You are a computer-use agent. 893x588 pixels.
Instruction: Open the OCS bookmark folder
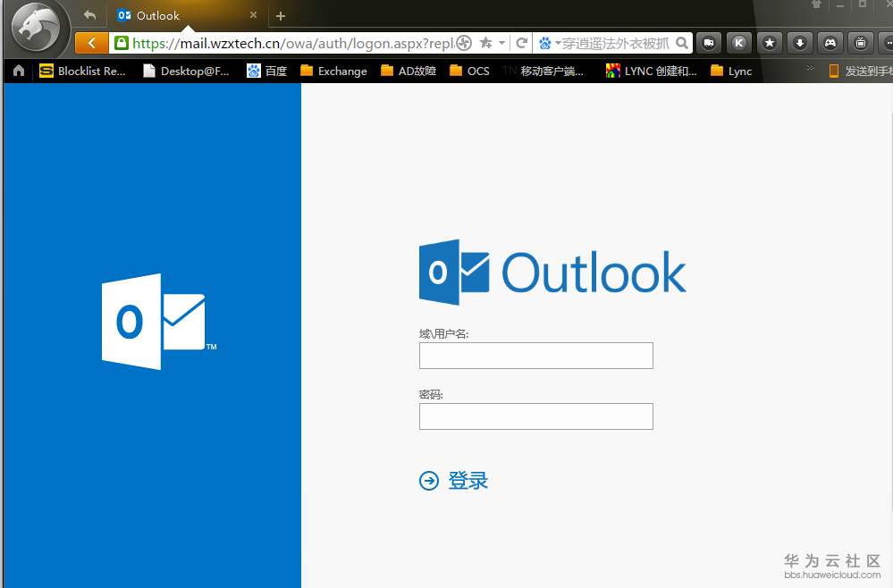[469, 71]
